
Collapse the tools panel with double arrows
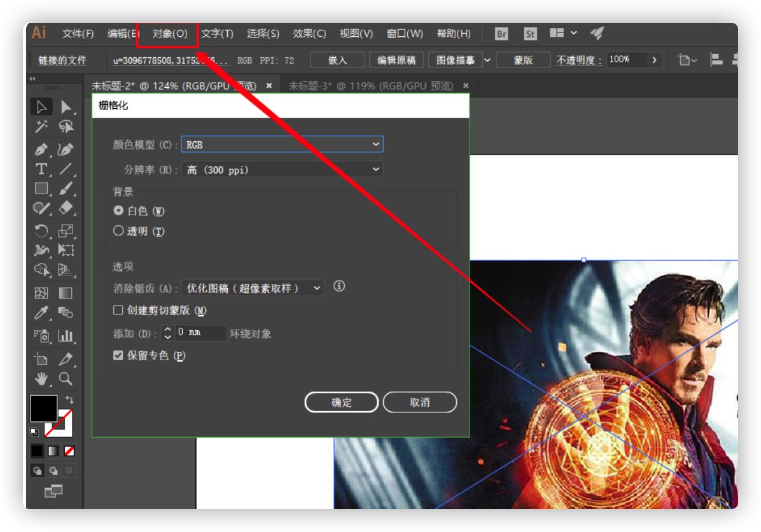pyautogui.click(x=32, y=79)
